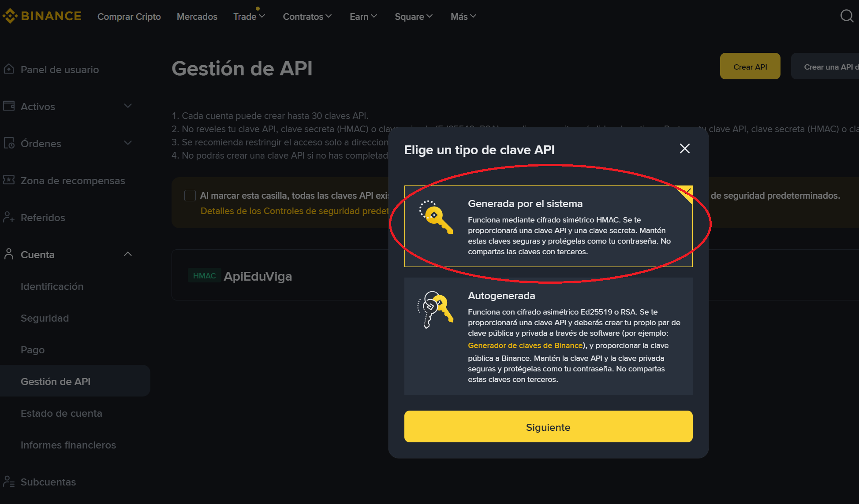Click the Subcuentas icon in the sidebar
This screenshot has width=859, height=504.
point(9,482)
